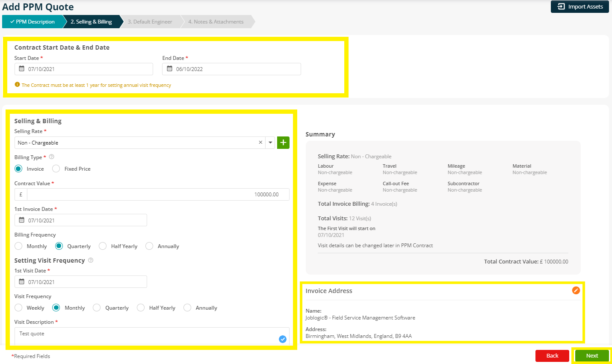This screenshot has width=612, height=364.
Task: Open the 1st Invoice Date calendar icon
Action: (x=21, y=220)
